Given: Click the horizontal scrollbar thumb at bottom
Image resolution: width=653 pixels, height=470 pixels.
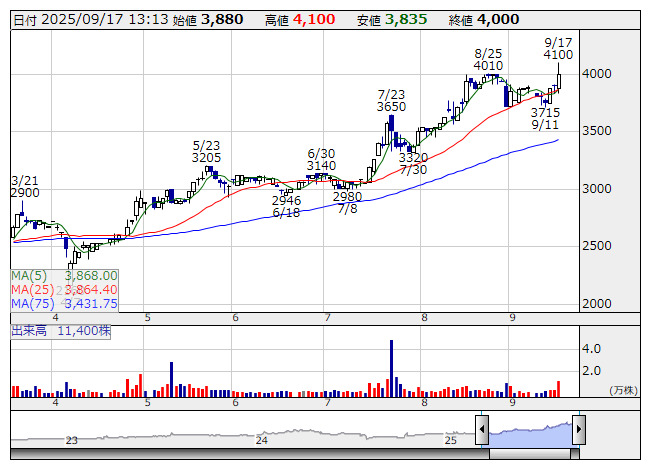Looking at the screenshot, I should point(530,454).
